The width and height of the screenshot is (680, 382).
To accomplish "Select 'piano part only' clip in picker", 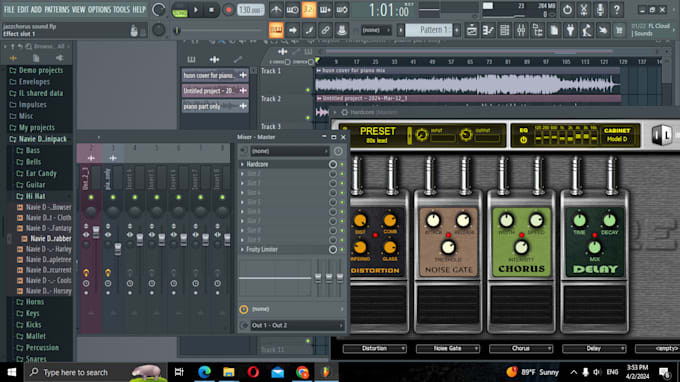I will (215, 106).
